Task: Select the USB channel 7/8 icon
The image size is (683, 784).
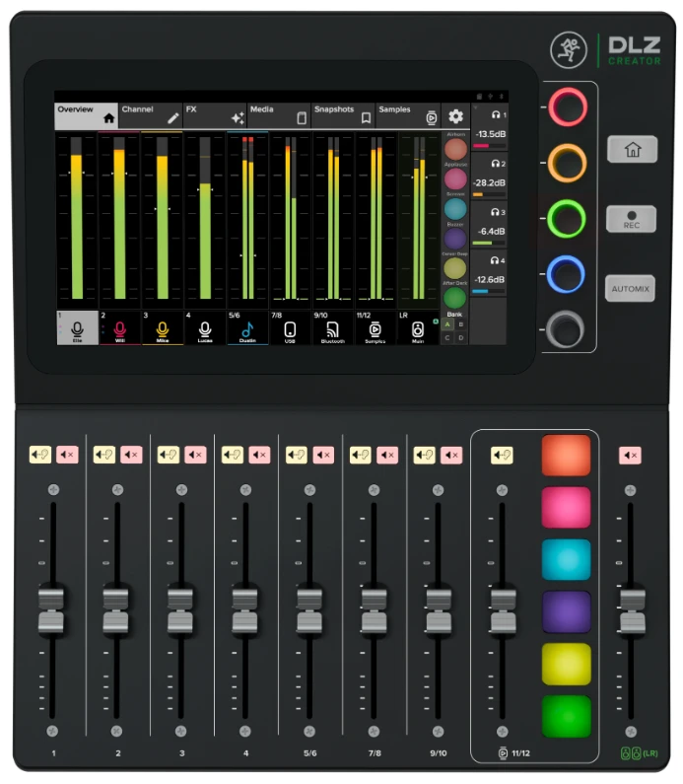Action: point(290,329)
